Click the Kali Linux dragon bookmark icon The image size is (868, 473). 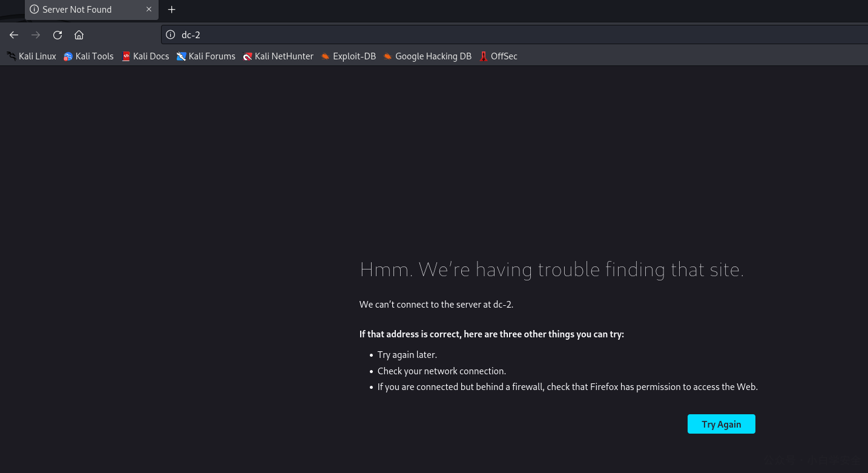pyautogui.click(x=12, y=56)
